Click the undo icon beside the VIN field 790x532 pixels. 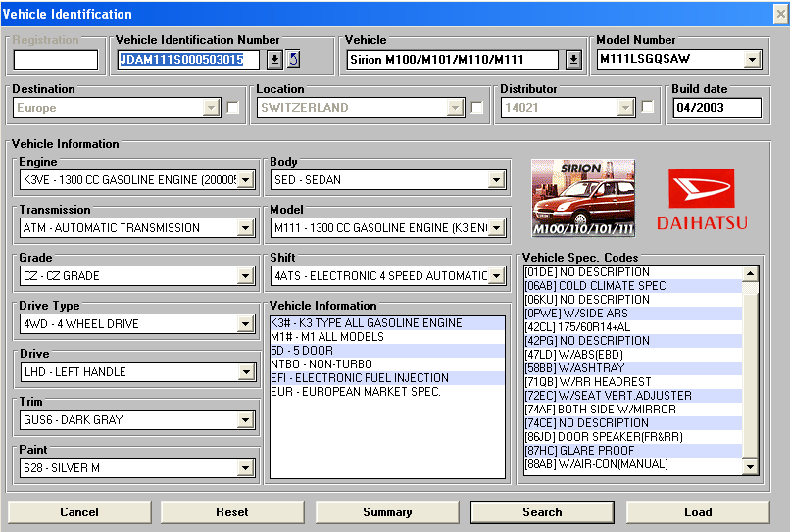(293, 60)
